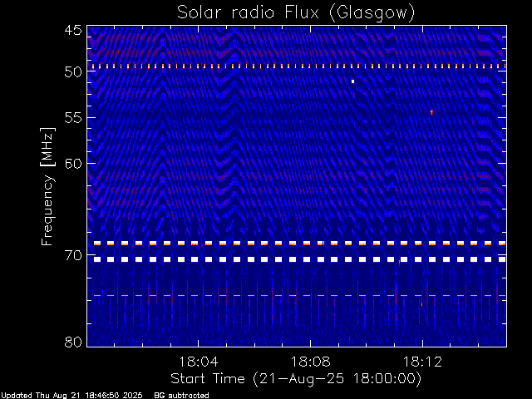Image resolution: width=532 pixels, height=399 pixels.
Task: Click the 18:12 time label
Action: coord(422,362)
